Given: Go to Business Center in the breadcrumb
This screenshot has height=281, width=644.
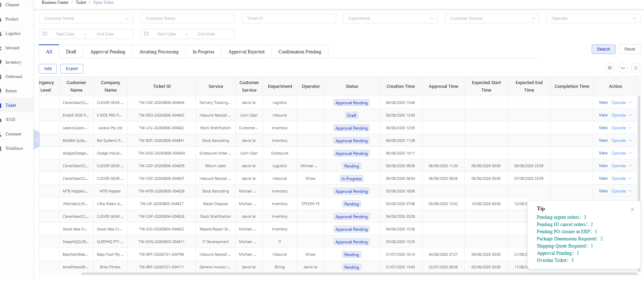Looking at the screenshot, I should click(55, 2).
